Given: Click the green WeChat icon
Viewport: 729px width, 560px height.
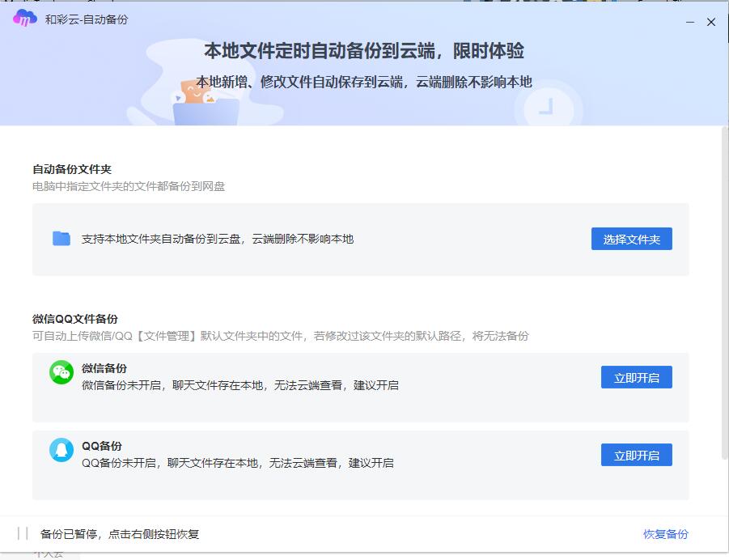Looking at the screenshot, I should tap(61, 372).
